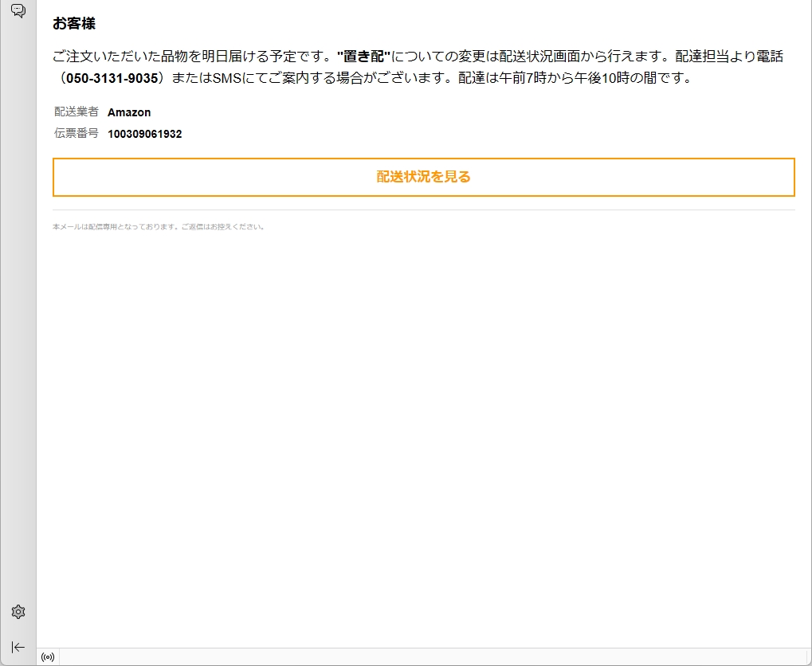
Task: Click the small 本メールは配信専用 footer note
Action: pyautogui.click(x=158, y=227)
